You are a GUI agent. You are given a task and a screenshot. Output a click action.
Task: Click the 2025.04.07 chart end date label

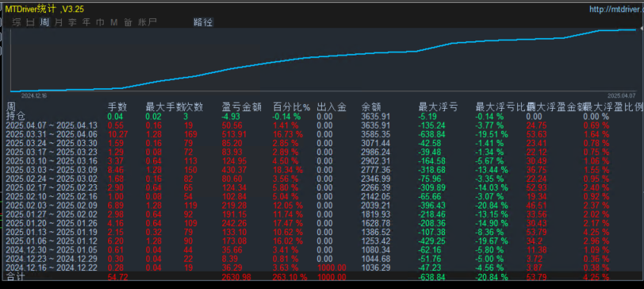tap(621, 95)
